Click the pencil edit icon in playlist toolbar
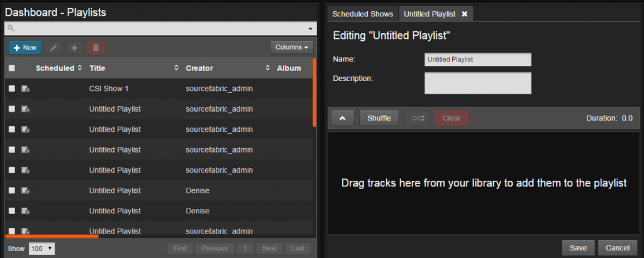Screen dimensions: 644x258 (x=54, y=48)
